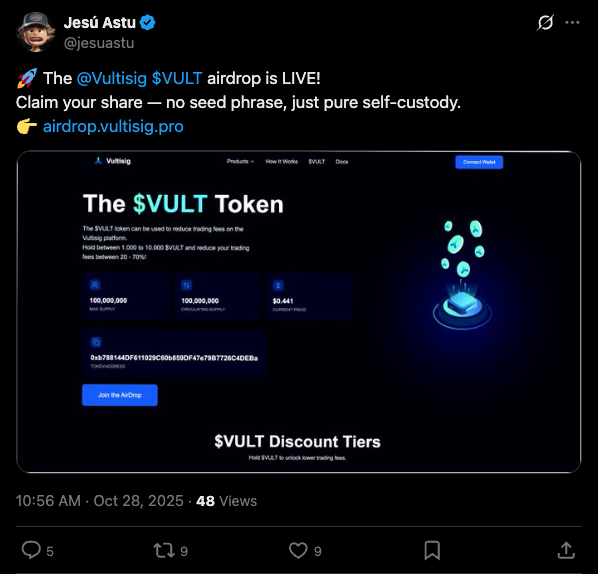Click the Vultisig logo in the image
Screen dimensions: 598x574
(x=112, y=161)
